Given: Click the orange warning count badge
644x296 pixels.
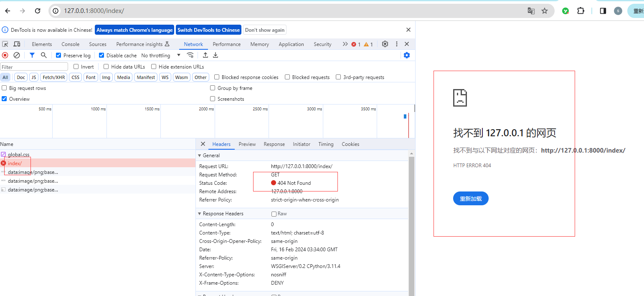Looking at the screenshot, I should [368, 44].
